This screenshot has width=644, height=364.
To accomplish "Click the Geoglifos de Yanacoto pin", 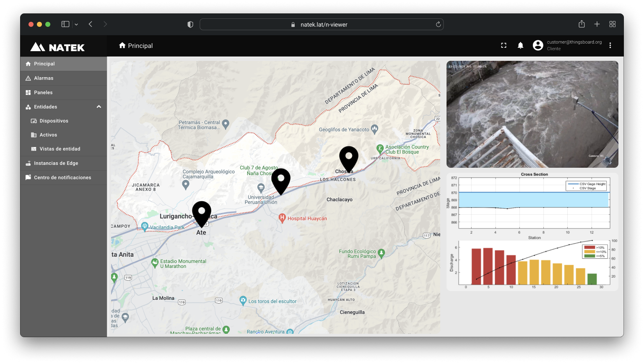I will (x=375, y=129).
